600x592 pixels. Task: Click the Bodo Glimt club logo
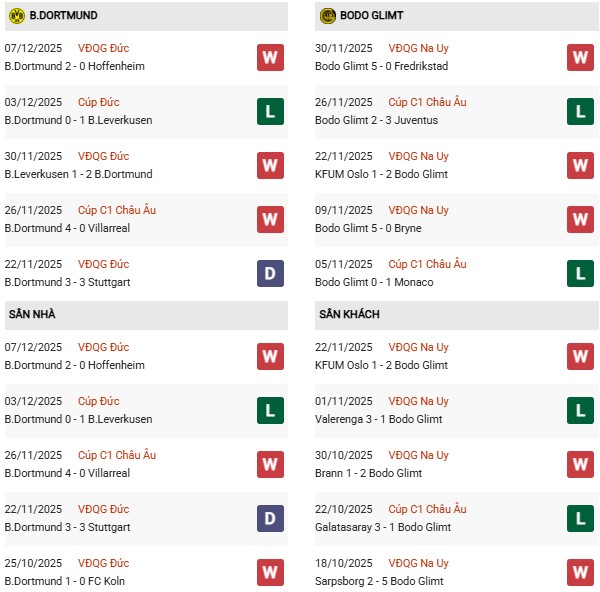click(x=329, y=16)
